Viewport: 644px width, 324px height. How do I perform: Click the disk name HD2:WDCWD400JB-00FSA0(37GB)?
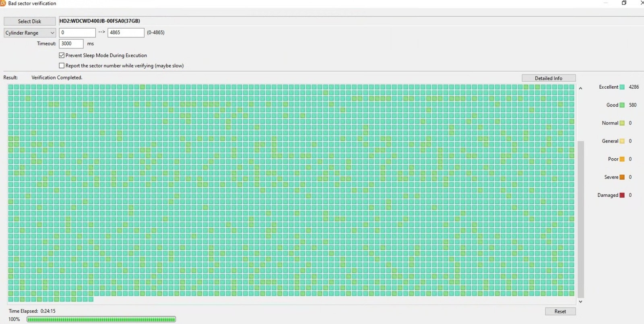click(99, 21)
